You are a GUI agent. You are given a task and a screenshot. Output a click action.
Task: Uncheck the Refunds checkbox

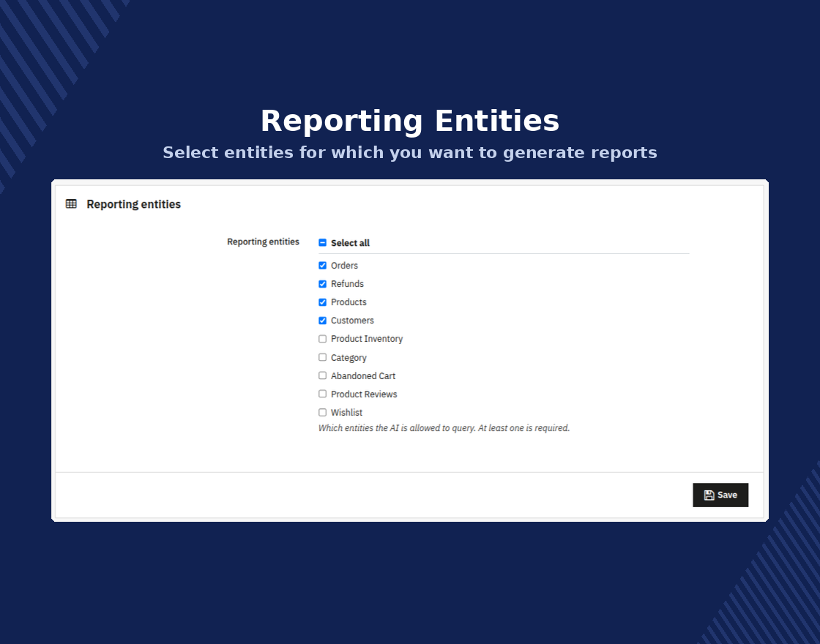pyautogui.click(x=323, y=284)
